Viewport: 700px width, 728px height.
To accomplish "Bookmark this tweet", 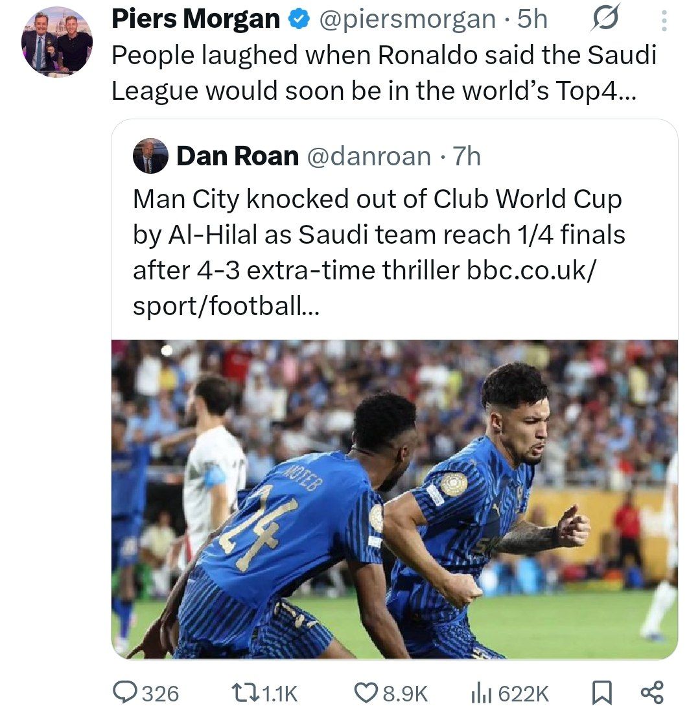I will tap(602, 694).
